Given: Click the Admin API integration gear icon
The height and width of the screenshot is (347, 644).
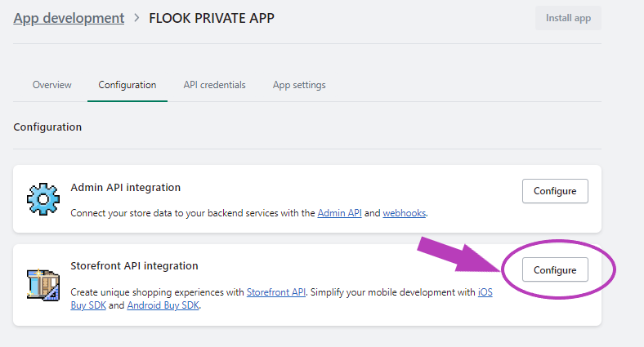Looking at the screenshot, I should tap(41, 198).
